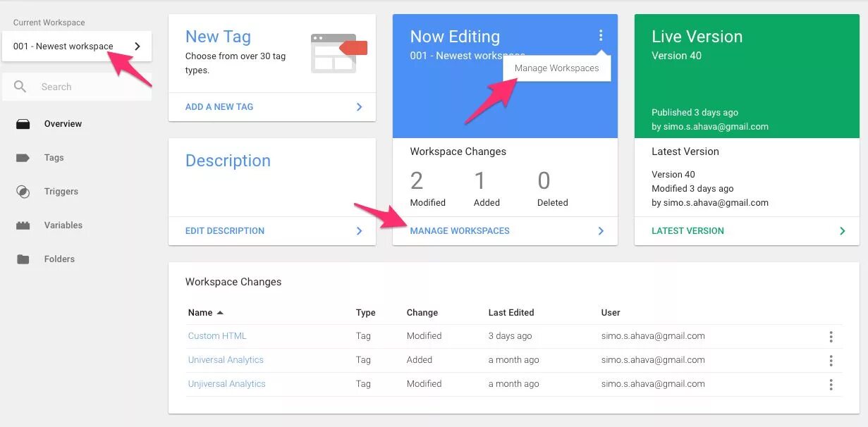Screen dimensions: 868x427
Task: Go to the Folders section
Action: tap(59, 259)
